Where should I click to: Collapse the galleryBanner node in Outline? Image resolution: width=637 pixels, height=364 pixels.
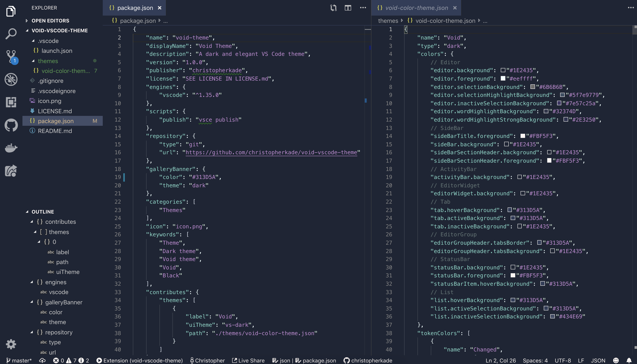tap(32, 302)
